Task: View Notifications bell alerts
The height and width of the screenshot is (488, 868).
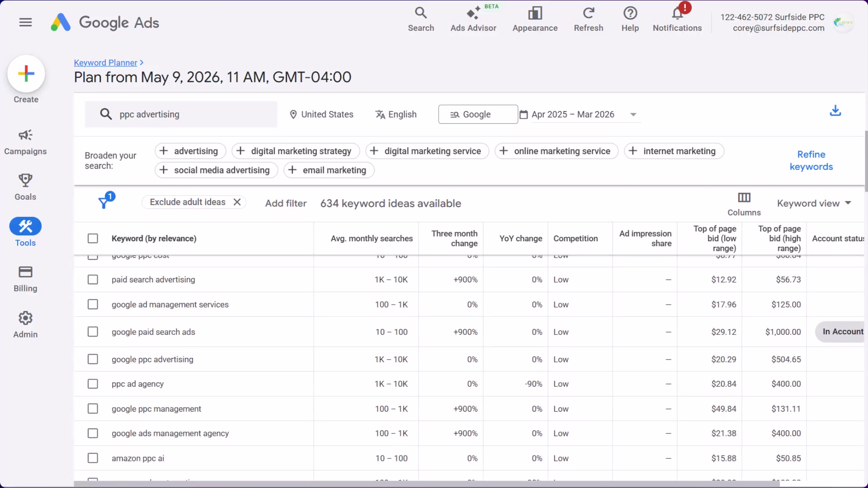Action: 677,19
